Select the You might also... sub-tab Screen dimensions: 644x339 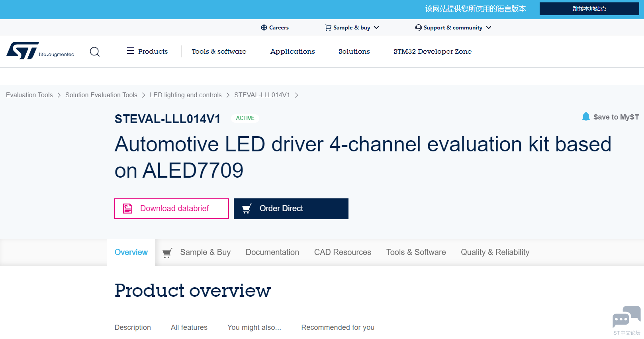pos(254,327)
